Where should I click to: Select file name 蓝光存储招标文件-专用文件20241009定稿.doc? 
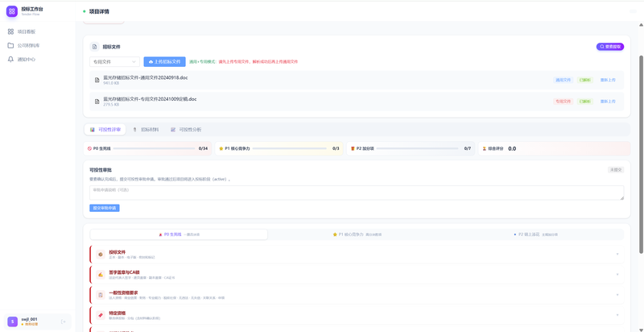point(150,99)
